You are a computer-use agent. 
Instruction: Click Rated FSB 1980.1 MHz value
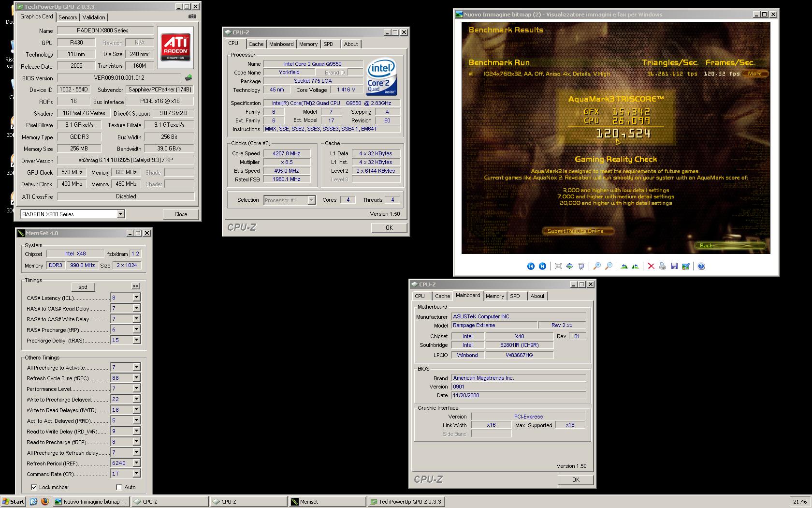pyautogui.click(x=287, y=179)
